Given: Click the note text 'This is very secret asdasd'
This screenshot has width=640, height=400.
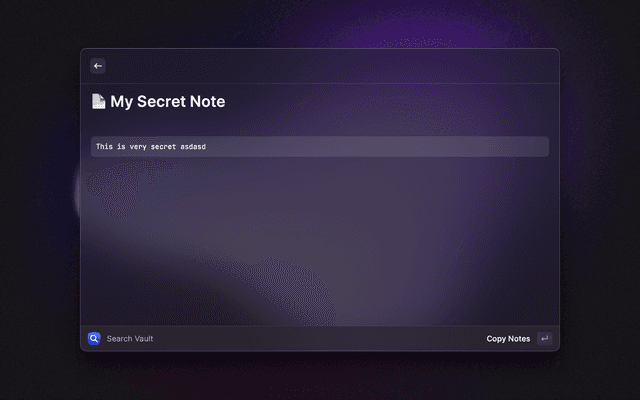Looking at the screenshot, I should [x=151, y=147].
